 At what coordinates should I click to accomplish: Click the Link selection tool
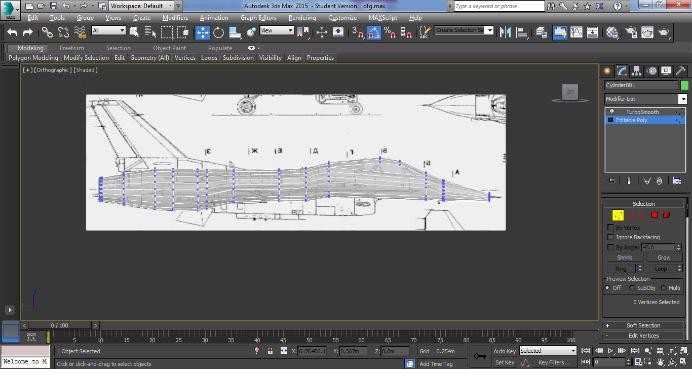tap(47, 32)
